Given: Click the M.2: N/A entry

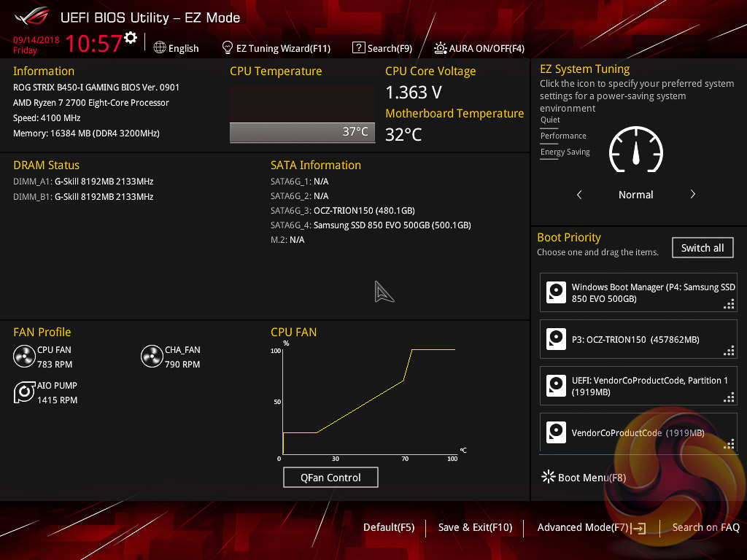Looking at the screenshot, I should [x=287, y=240].
